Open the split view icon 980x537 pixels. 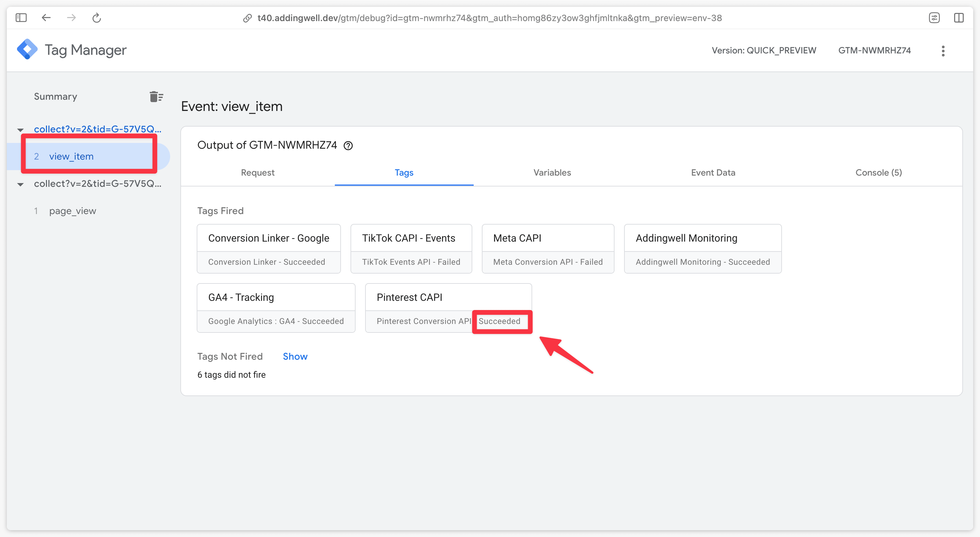(x=959, y=18)
